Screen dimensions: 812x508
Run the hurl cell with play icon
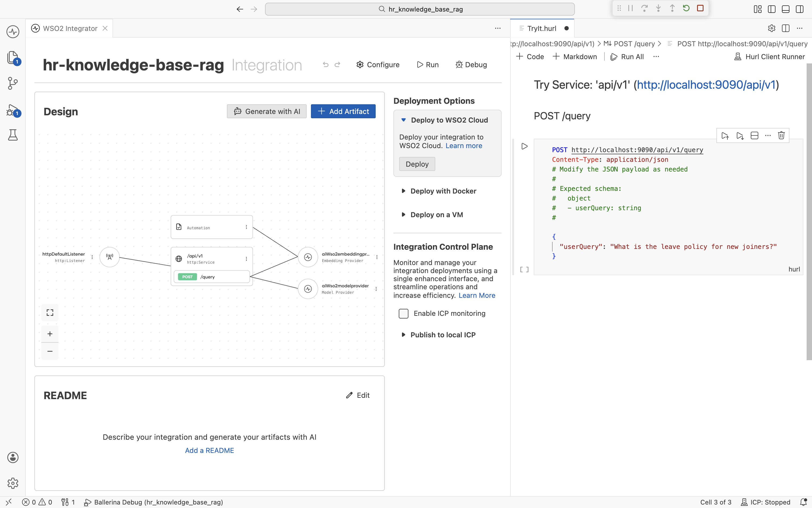tap(524, 146)
